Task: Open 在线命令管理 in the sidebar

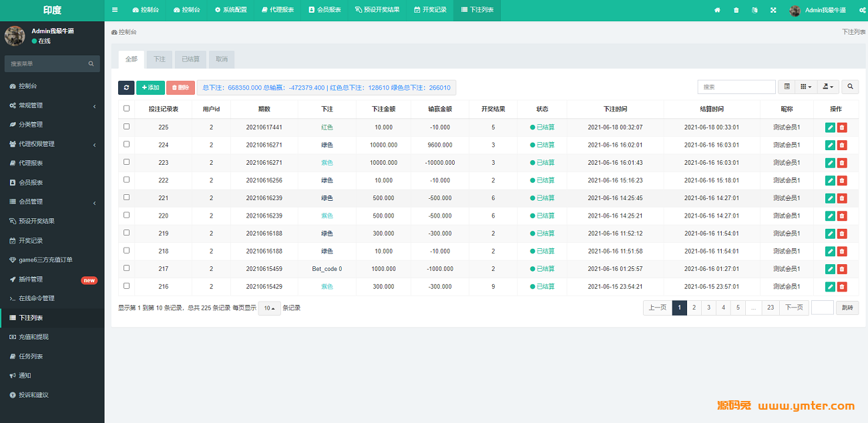Action: coord(52,298)
